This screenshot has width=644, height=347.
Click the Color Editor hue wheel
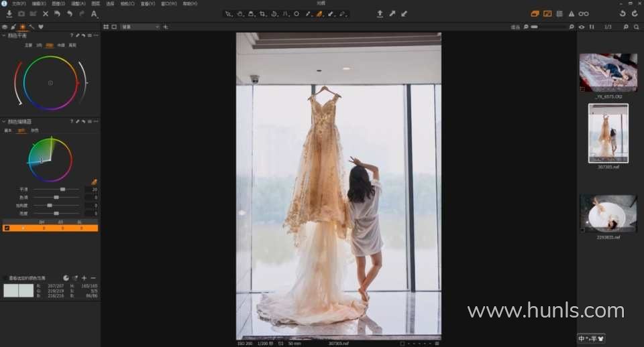[50, 159]
